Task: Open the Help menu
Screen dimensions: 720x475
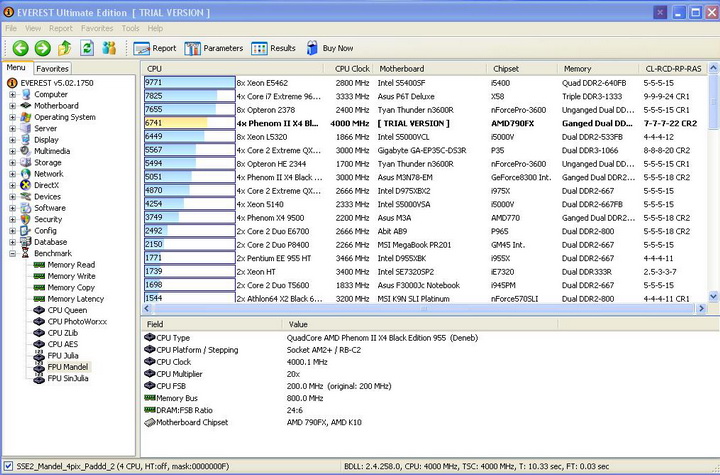Action: [155, 28]
